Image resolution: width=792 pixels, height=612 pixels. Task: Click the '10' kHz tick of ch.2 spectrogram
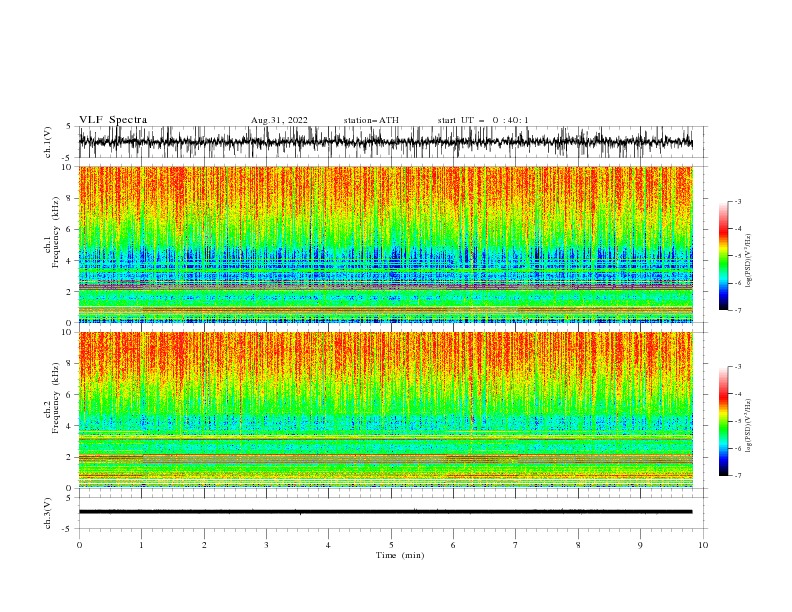pyautogui.click(x=67, y=332)
